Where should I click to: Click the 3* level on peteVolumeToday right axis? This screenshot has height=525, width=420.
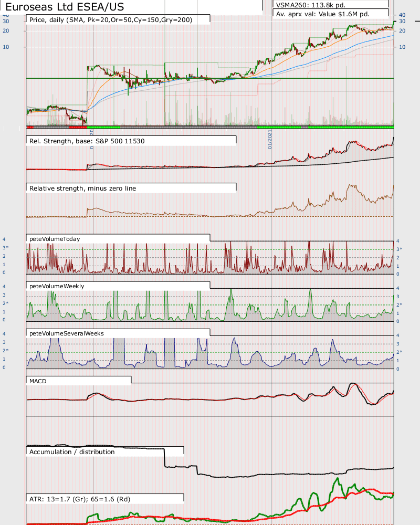pyautogui.click(x=399, y=249)
